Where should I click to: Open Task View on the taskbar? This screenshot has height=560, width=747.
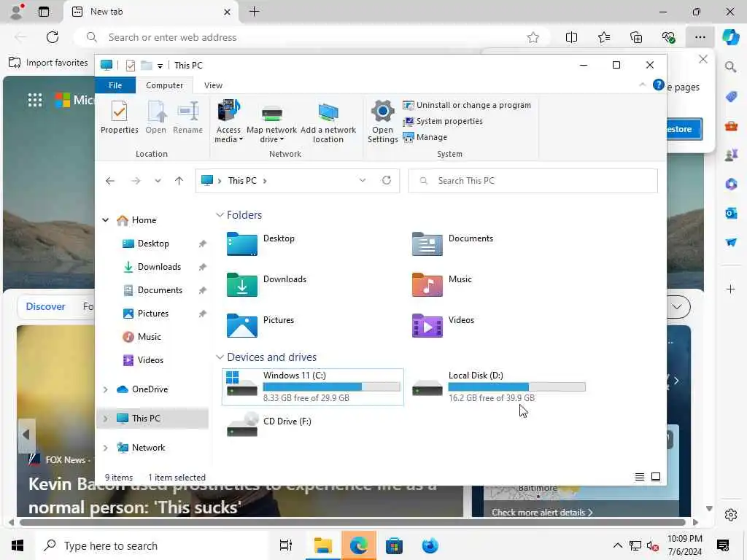coord(285,545)
